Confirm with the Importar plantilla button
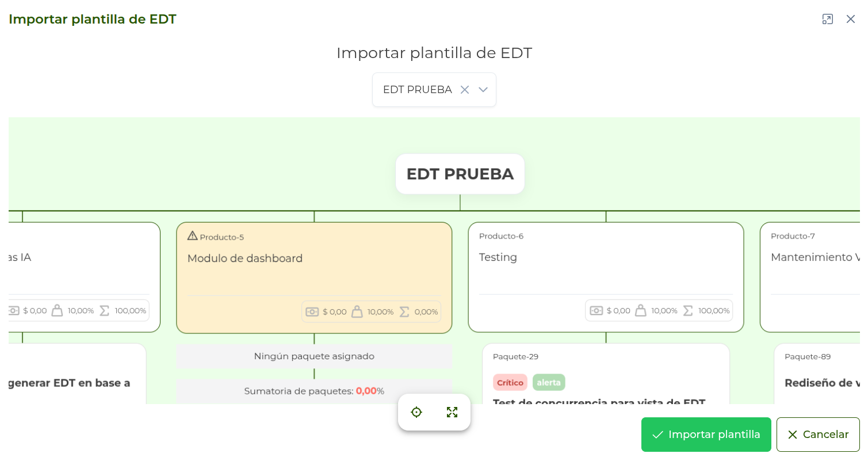The image size is (868, 461). [706, 435]
